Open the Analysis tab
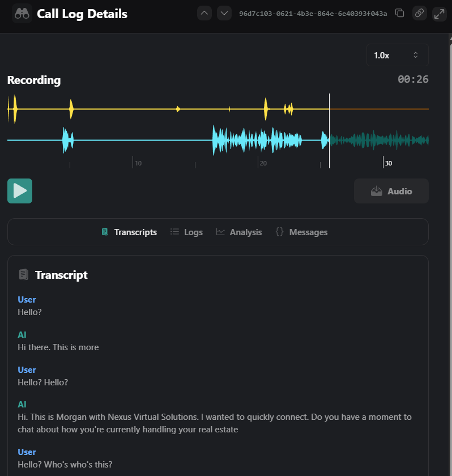452x476 pixels. tap(238, 232)
